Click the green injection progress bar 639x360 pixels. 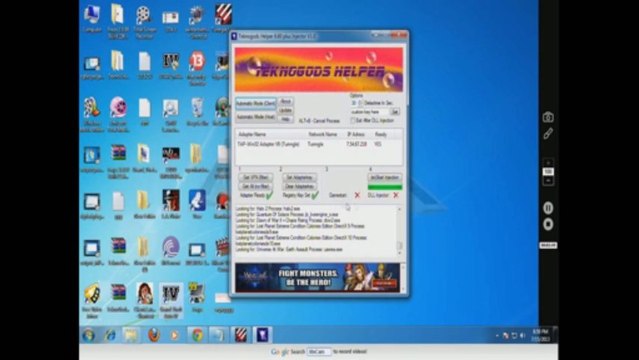(385, 187)
